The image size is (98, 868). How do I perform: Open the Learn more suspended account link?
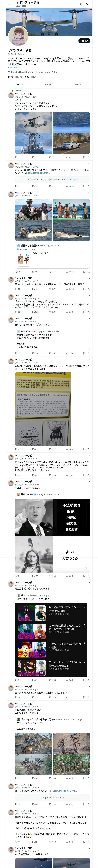[72, 180]
